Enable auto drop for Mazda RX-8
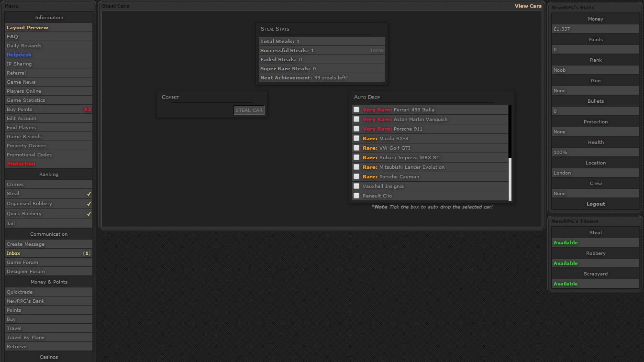644x362 pixels. pos(356,138)
